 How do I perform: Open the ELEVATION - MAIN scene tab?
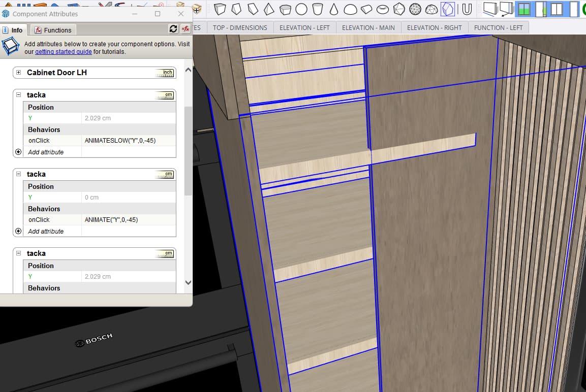[368, 27]
